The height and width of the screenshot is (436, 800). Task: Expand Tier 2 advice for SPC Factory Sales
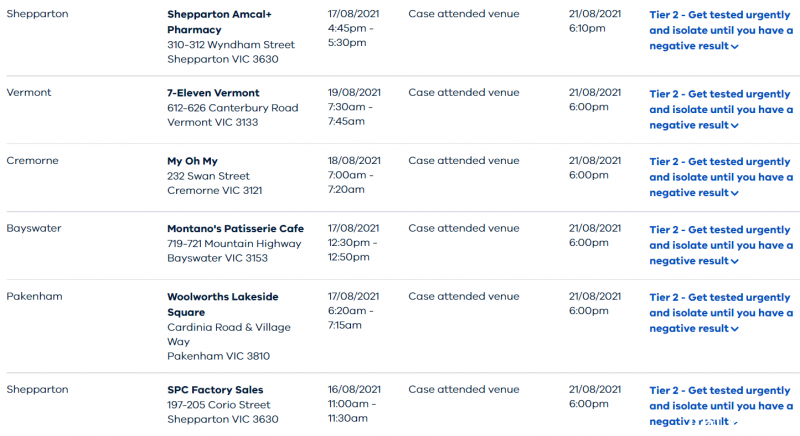(x=720, y=406)
